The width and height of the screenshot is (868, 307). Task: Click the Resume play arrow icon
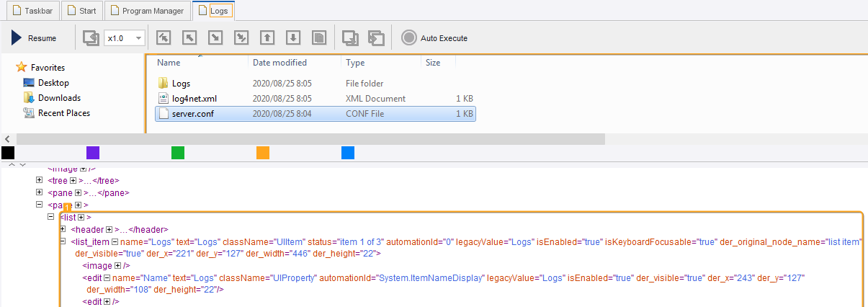pyautogui.click(x=17, y=38)
